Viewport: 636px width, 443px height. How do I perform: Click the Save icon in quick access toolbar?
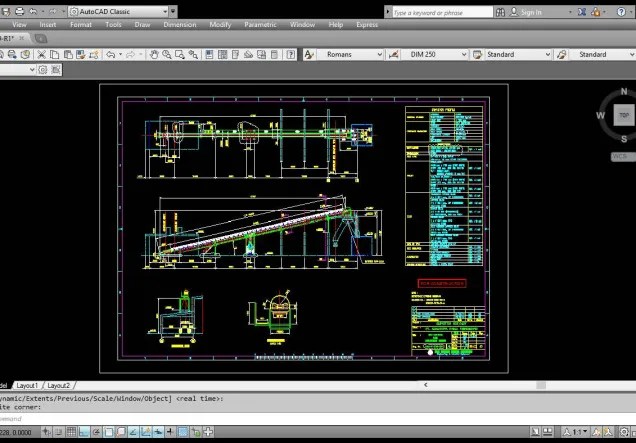(6, 11)
